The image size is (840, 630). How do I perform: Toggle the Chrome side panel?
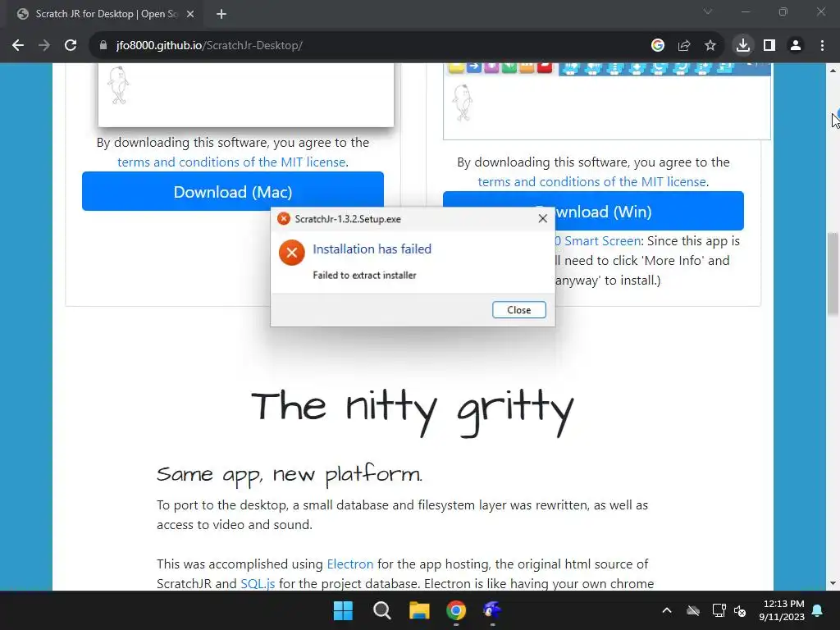point(769,46)
